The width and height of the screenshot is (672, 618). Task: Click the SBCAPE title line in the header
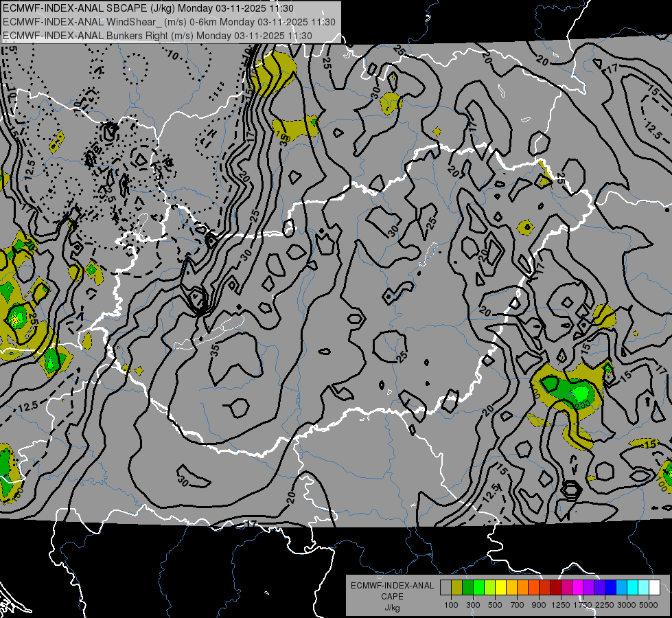click(x=148, y=8)
